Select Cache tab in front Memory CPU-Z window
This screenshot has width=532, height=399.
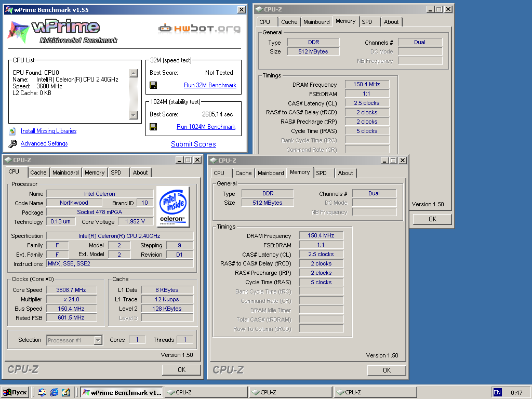(x=244, y=173)
